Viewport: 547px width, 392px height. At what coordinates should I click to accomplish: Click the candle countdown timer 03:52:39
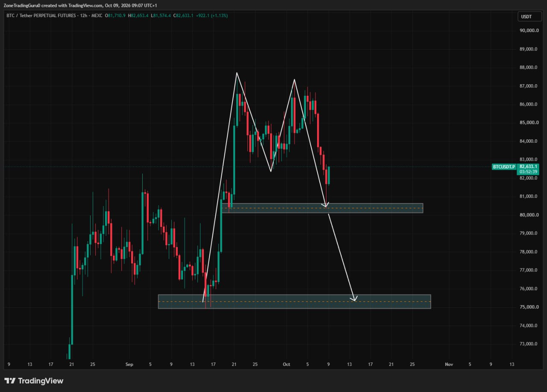529,172
